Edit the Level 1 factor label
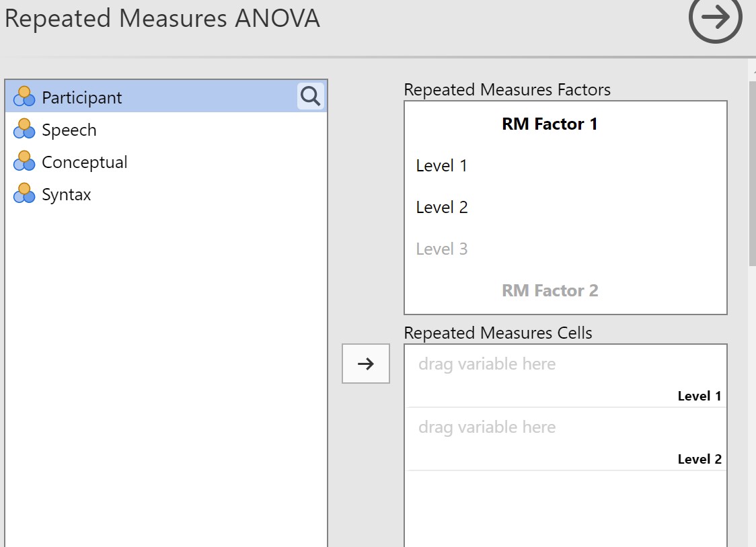Screen dimensions: 756x547 pos(442,165)
